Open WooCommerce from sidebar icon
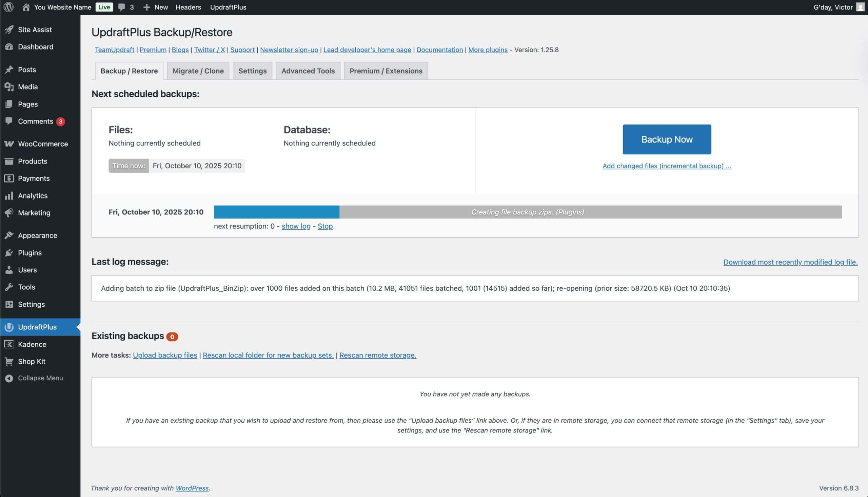This screenshot has width=868, height=497. [x=9, y=144]
